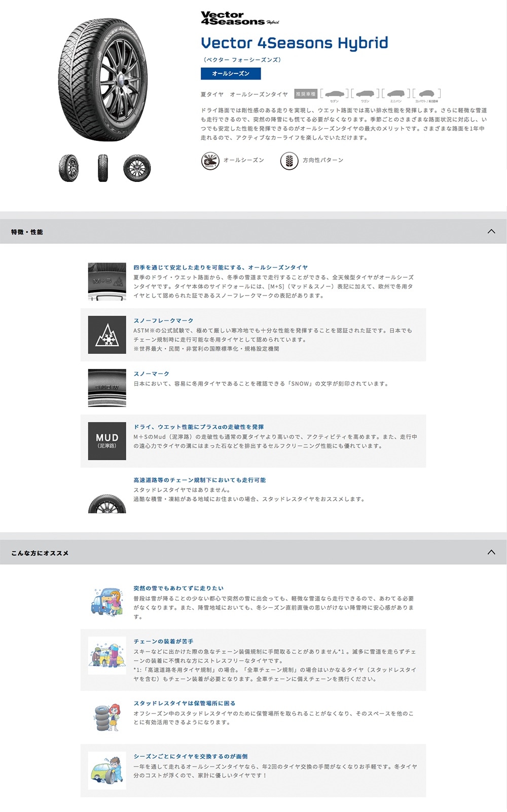507x812 pixels.
Task: Click the 方向性パターン round tread icon
Action: coord(289,161)
